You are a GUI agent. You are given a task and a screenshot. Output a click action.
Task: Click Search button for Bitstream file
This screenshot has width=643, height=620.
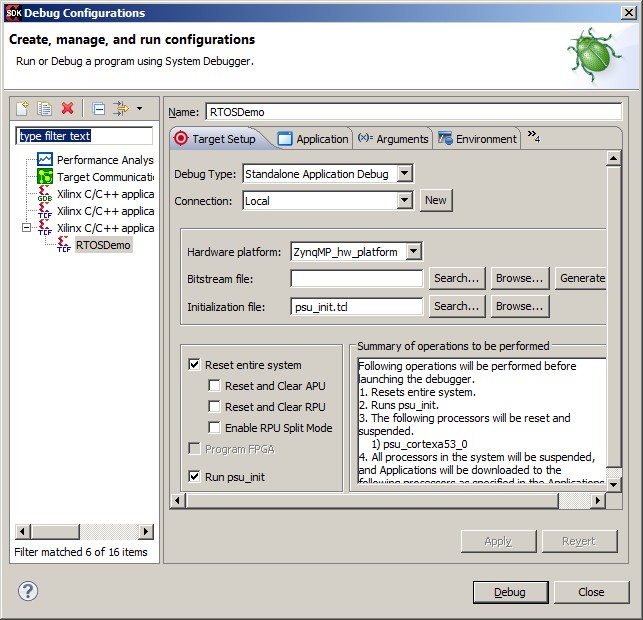tap(457, 278)
